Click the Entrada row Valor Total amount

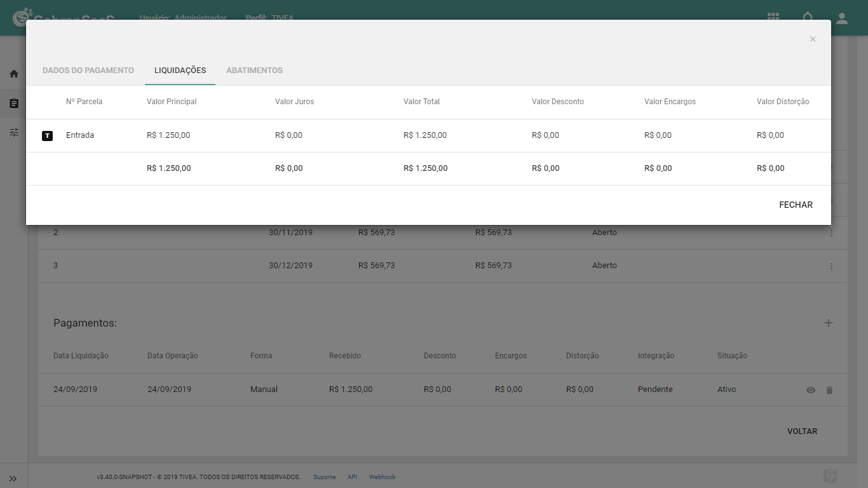[425, 135]
